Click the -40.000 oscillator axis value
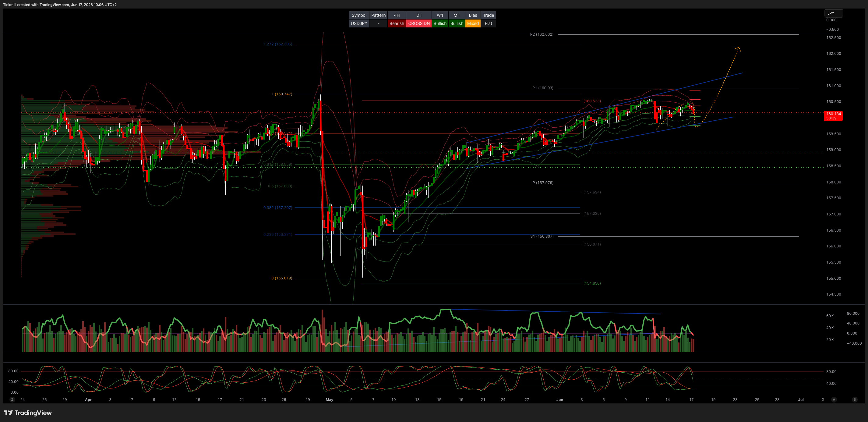 [854, 343]
